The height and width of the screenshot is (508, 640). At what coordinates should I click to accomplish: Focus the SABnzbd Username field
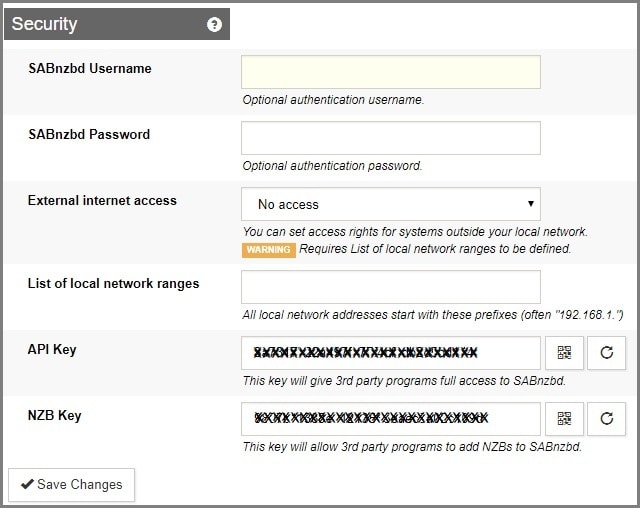point(391,72)
